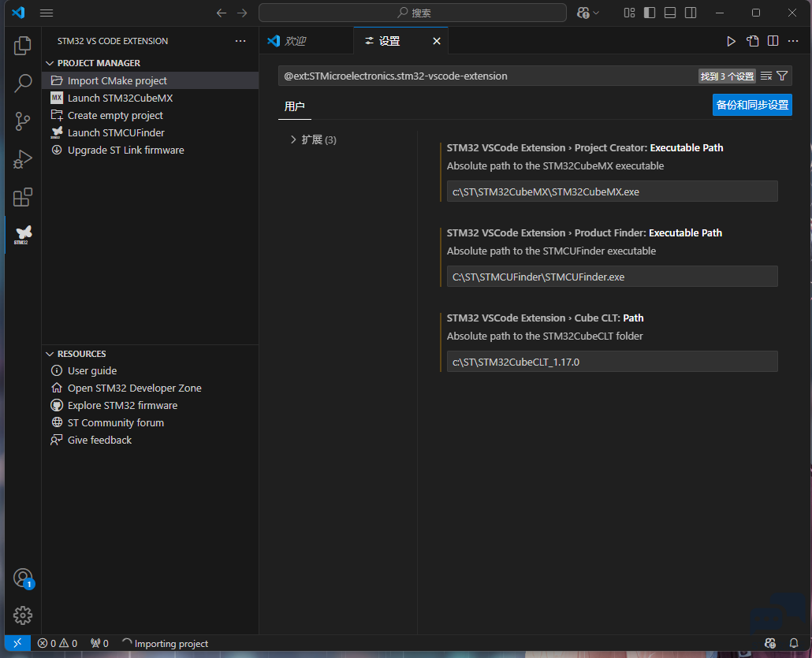Click Give feedback
Viewport: 812px width, 658px height.
[150, 440]
